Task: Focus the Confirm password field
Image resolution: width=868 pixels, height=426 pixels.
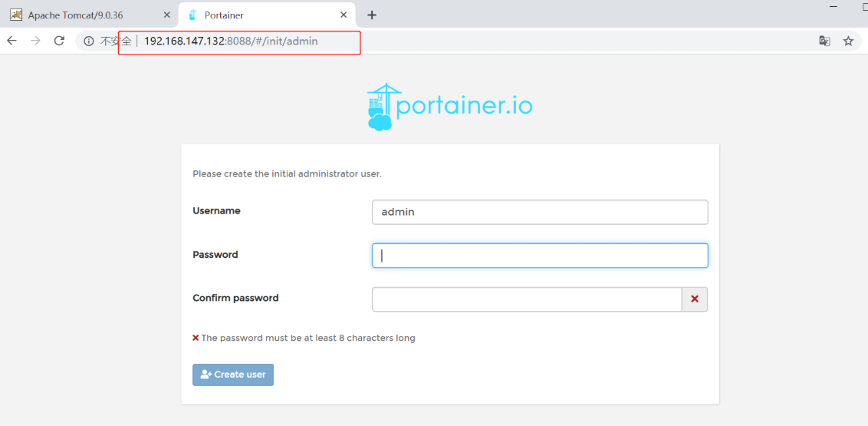Action: point(527,299)
